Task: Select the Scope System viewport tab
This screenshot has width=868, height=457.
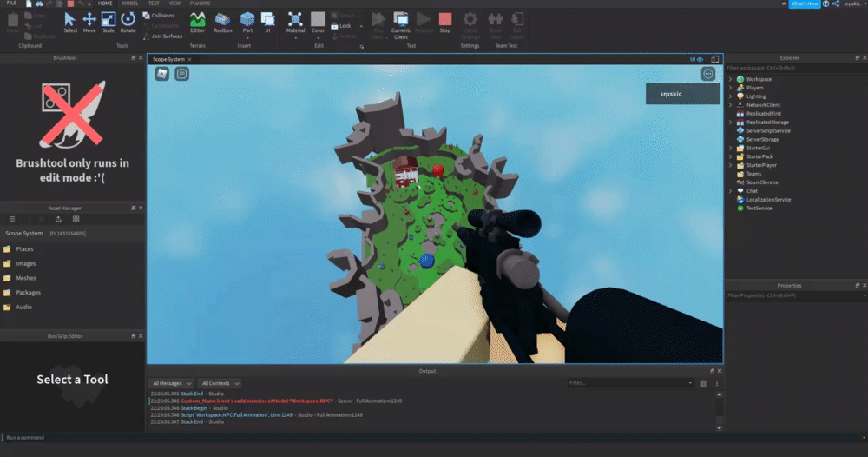Action: click(169, 59)
